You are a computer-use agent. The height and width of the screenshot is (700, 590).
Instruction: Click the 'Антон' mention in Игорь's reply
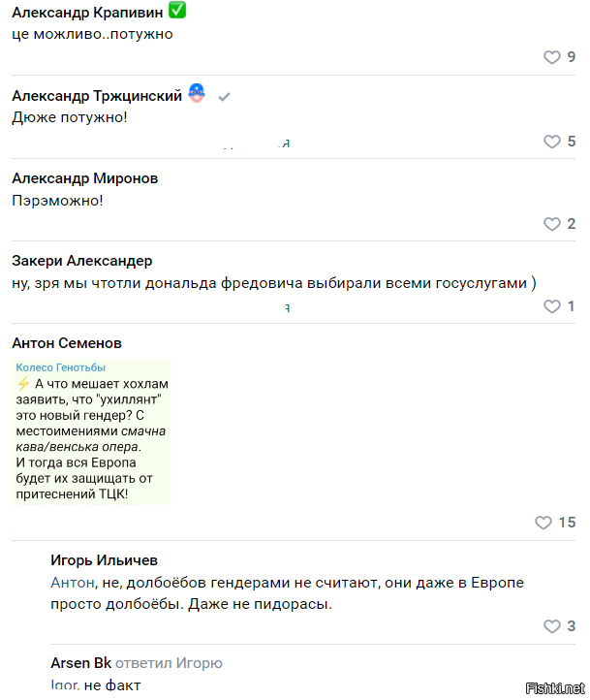click(73, 583)
